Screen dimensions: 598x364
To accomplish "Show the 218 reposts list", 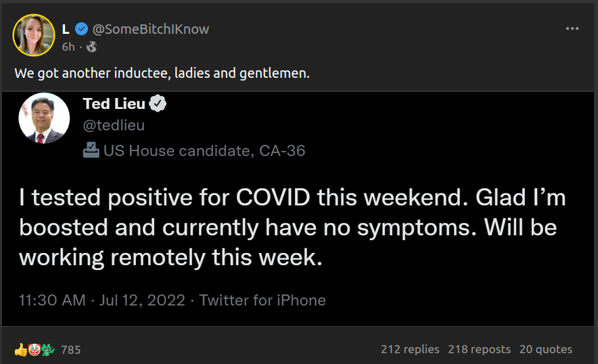I will click(x=479, y=349).
